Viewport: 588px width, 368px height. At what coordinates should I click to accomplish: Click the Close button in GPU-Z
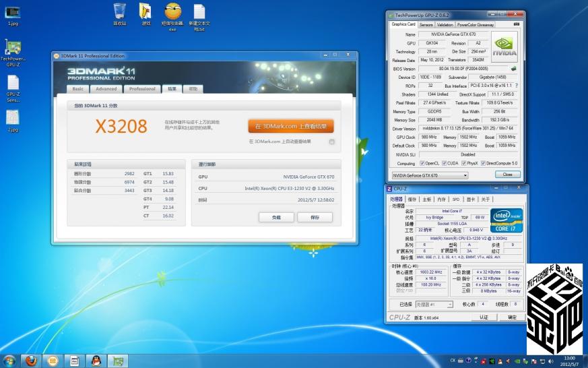(x=507, y=175)
